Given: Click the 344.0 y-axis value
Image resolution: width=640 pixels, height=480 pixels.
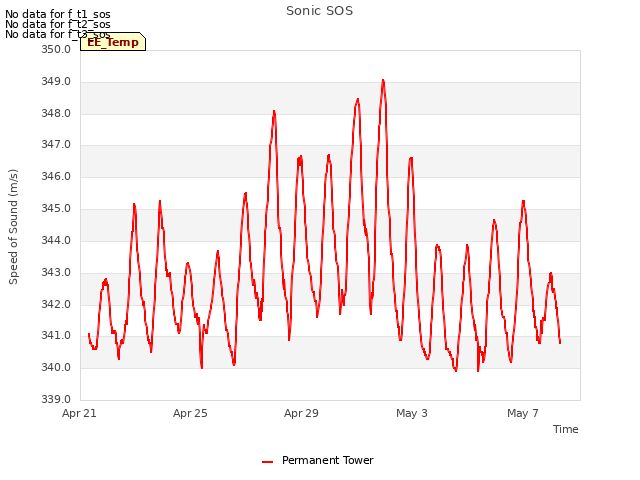Looking at the screenshot, I should 56,240.
